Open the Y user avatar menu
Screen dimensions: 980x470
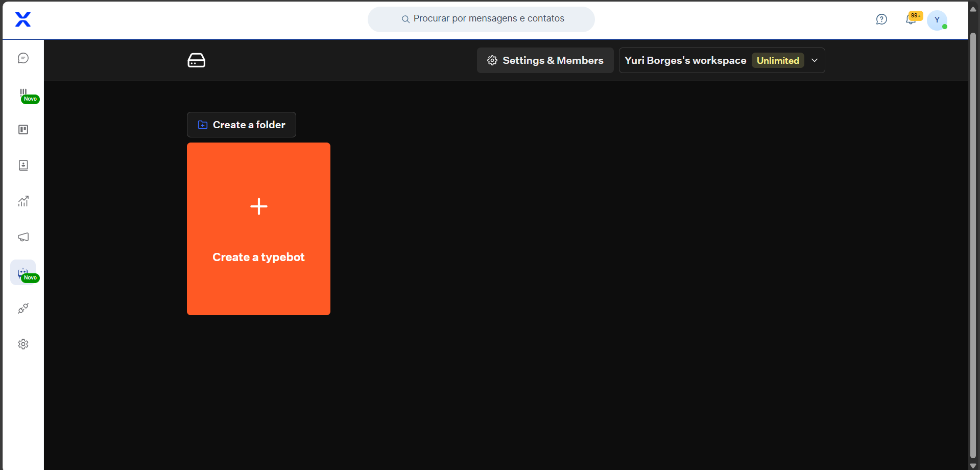coord(937,20)
